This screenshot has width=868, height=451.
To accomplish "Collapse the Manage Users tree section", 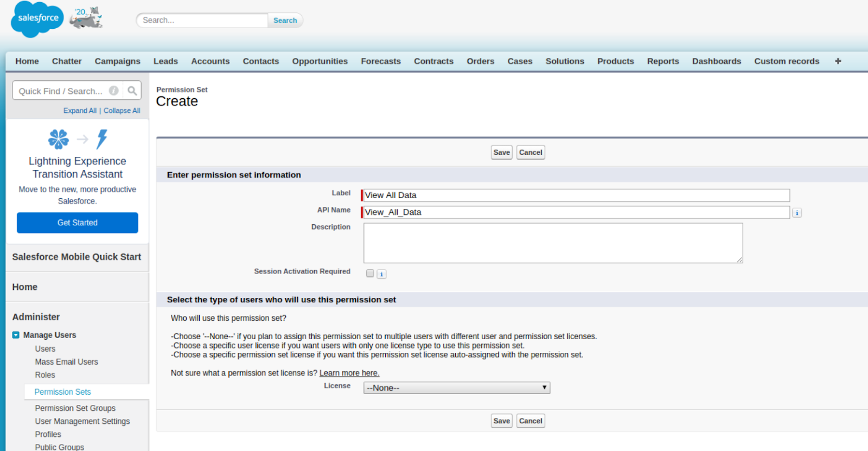I will click(x=16, y=335).
